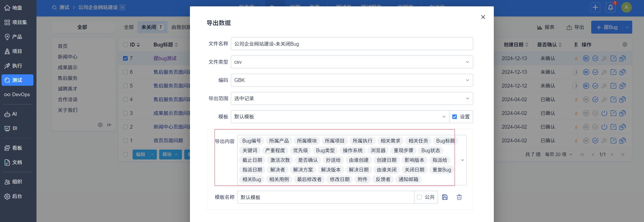644x222 pixels.
Task: Close the 导出数据 dialog
Action: pyautogui.click(x=483, y=17)
